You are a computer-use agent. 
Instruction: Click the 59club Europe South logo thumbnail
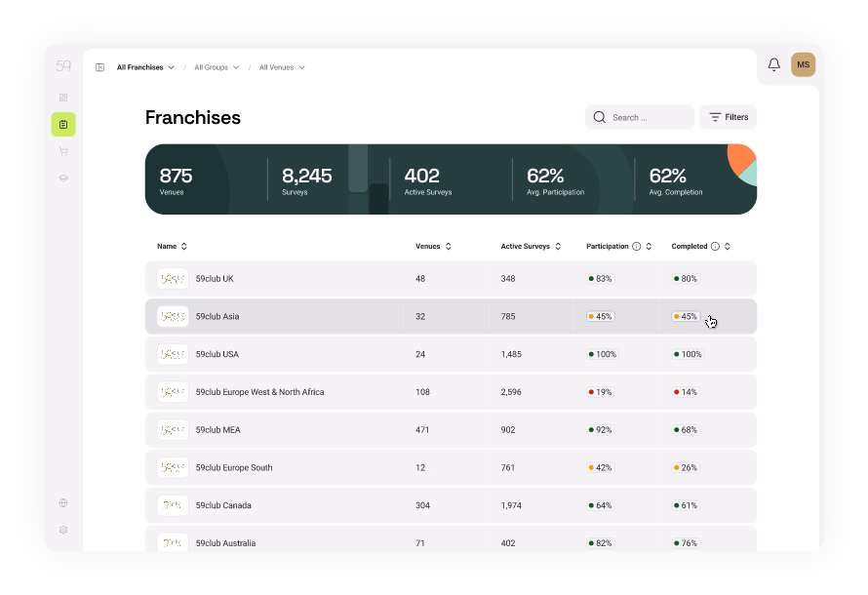173,467
